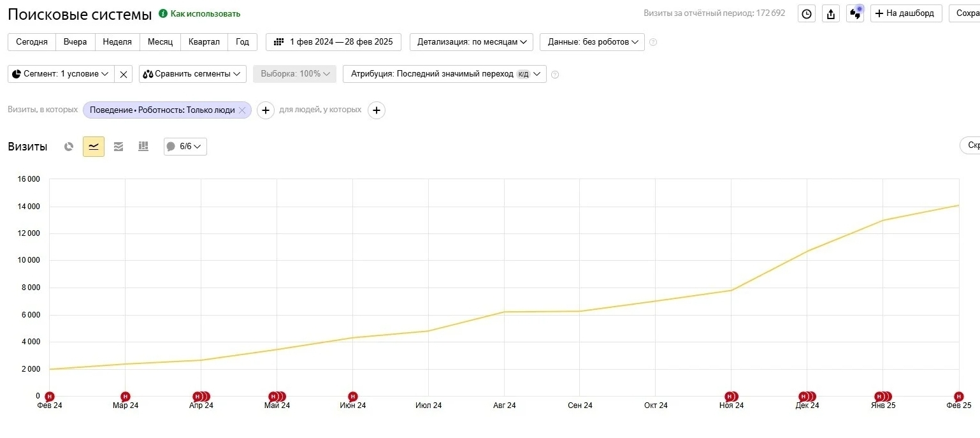980x438 pixels.
Task: Click the Поисковые системы report title
Action: tap(80, 14)
